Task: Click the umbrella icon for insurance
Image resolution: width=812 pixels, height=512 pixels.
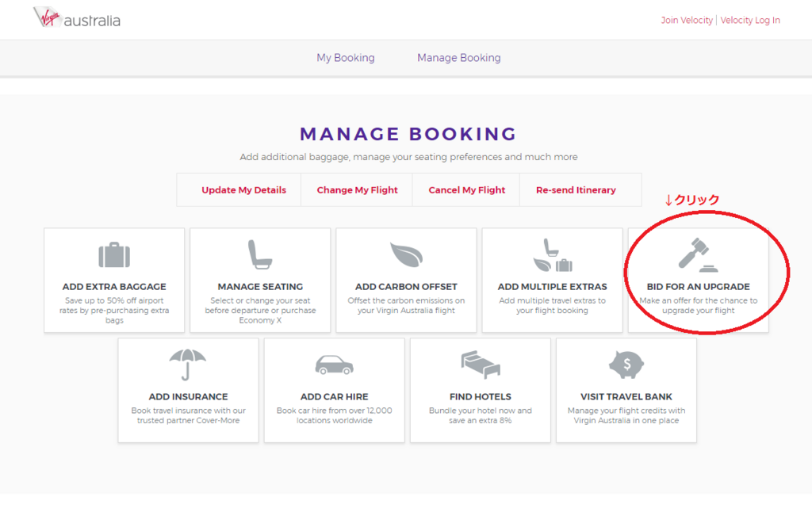Action: (187, 365)
